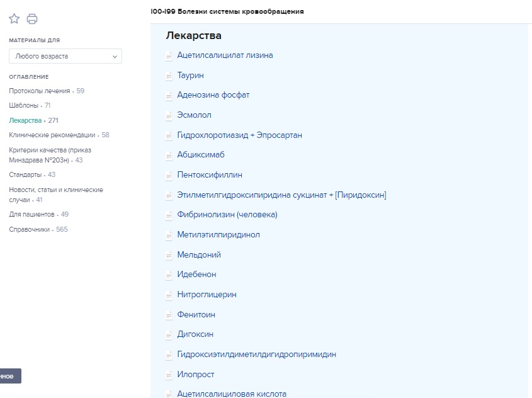Click the star favorite icon
Image resolution: width=532 pixels, height=398 pixels.
point(14,19)
